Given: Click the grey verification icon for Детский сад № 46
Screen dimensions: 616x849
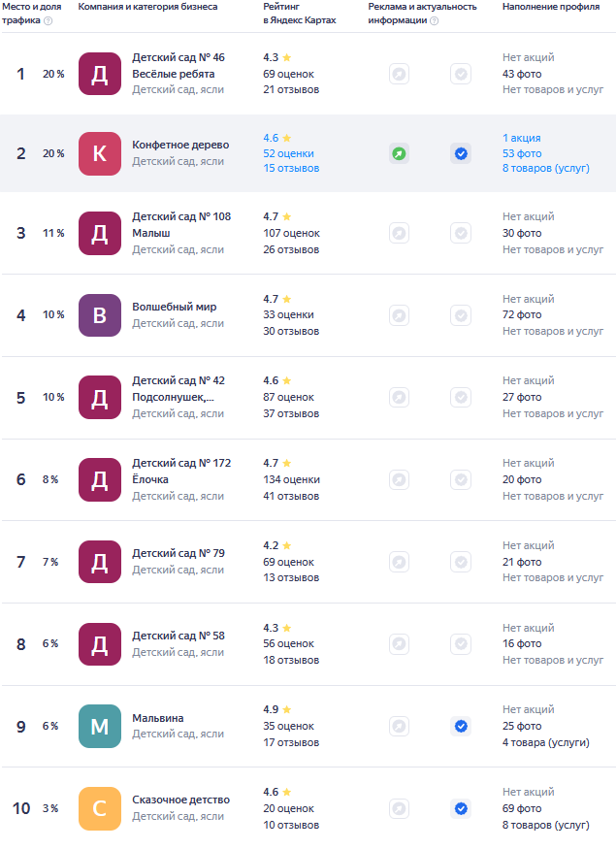Looking at the screenshot, I should pos(461,74).
